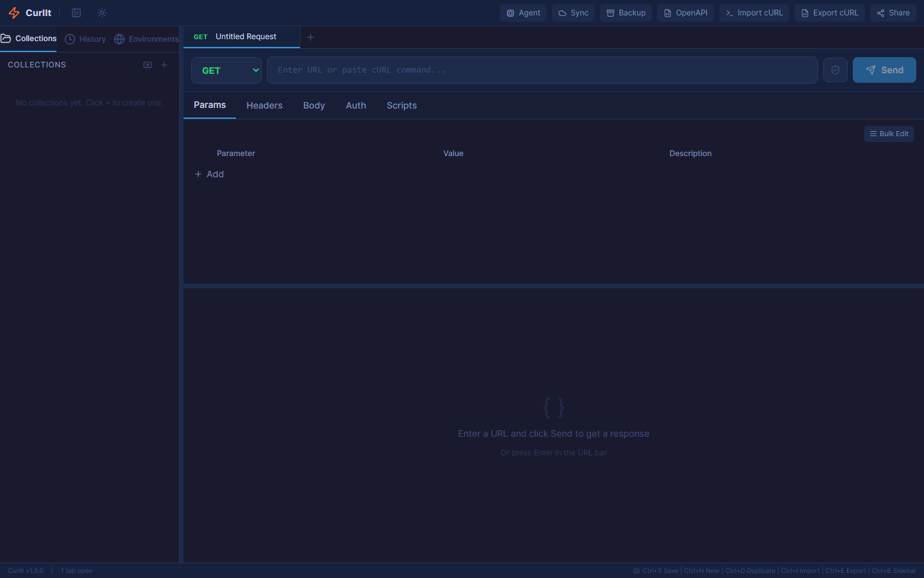Open the GET method dropdown
Image resolution: width=924 pixels, height=578 pixels.
pos(227,70)
